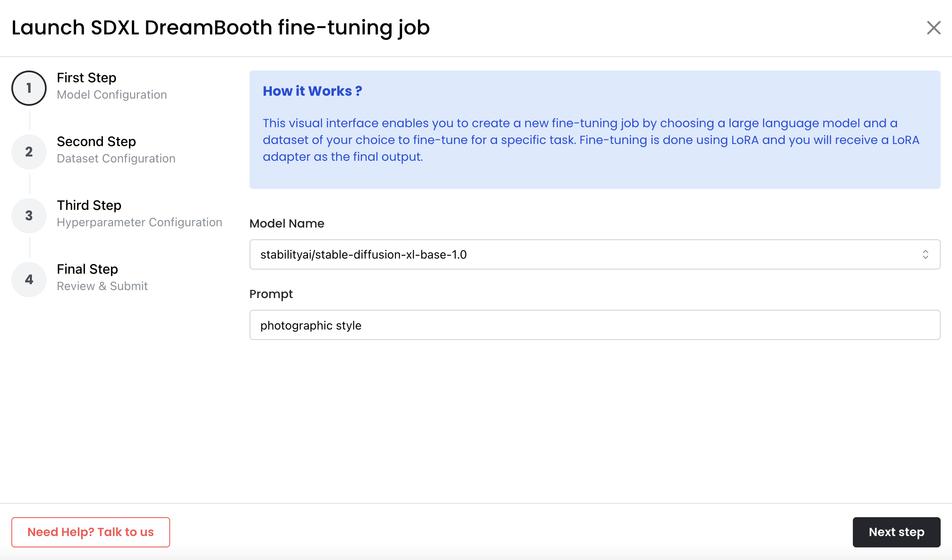Go to Final Step Review & Submit
The image size is (952, 560).
tap(102, 277)
